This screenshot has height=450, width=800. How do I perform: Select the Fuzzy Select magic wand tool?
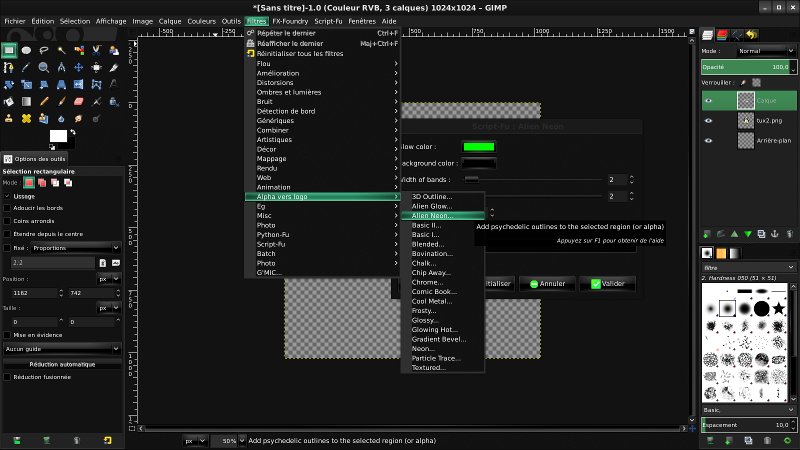tap(61, 50)
